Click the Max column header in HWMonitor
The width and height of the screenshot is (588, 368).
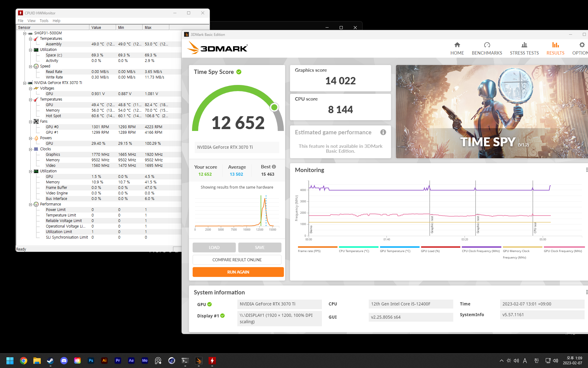click(156, 27)
